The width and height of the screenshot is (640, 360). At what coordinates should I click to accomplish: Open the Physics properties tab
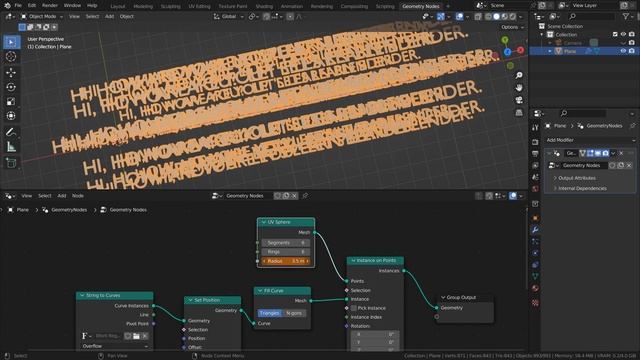(535, 253)
